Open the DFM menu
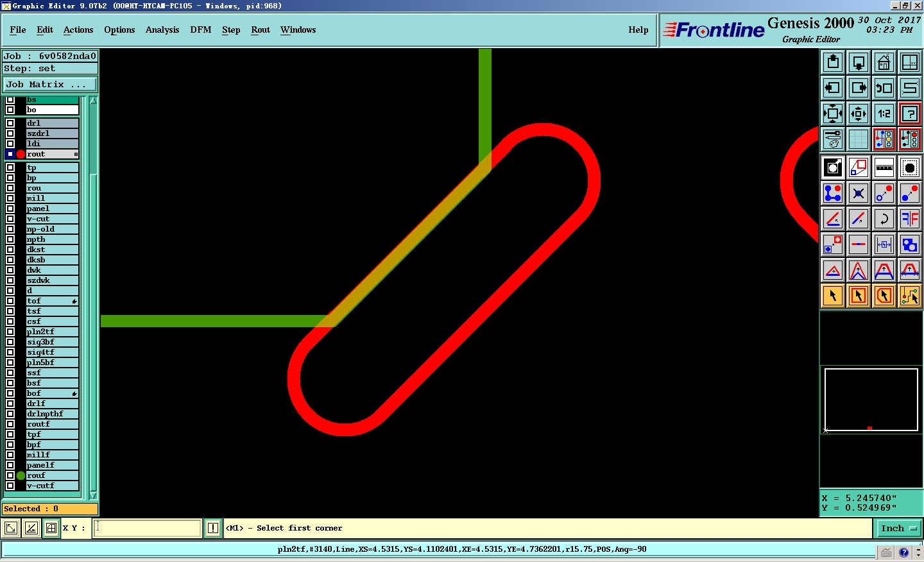 coord(201,30)
